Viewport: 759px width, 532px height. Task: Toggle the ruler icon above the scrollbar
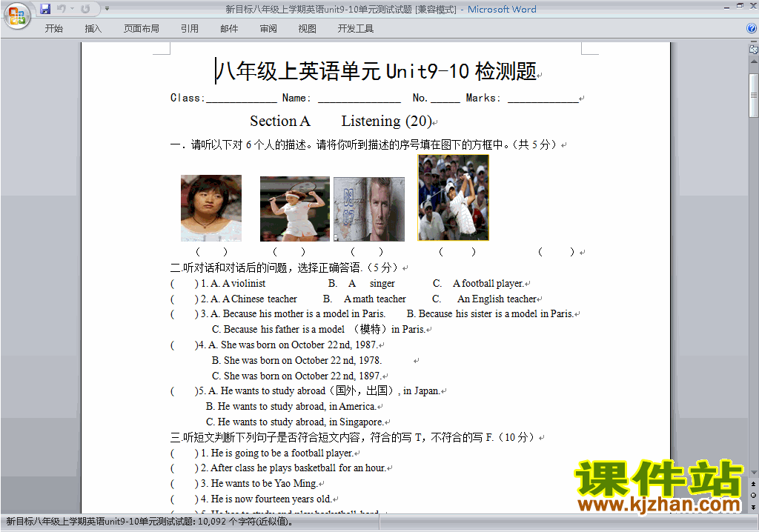[x=754, y=49]
